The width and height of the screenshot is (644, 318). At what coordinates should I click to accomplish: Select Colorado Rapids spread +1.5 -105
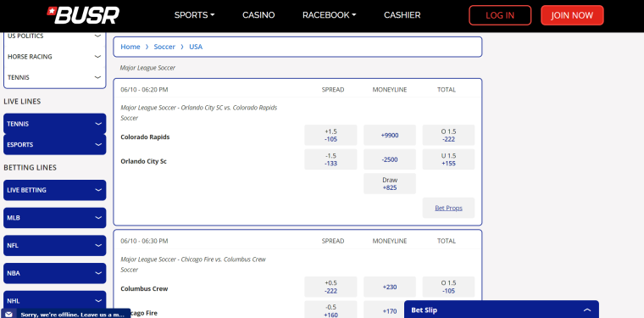click(330, 135)
